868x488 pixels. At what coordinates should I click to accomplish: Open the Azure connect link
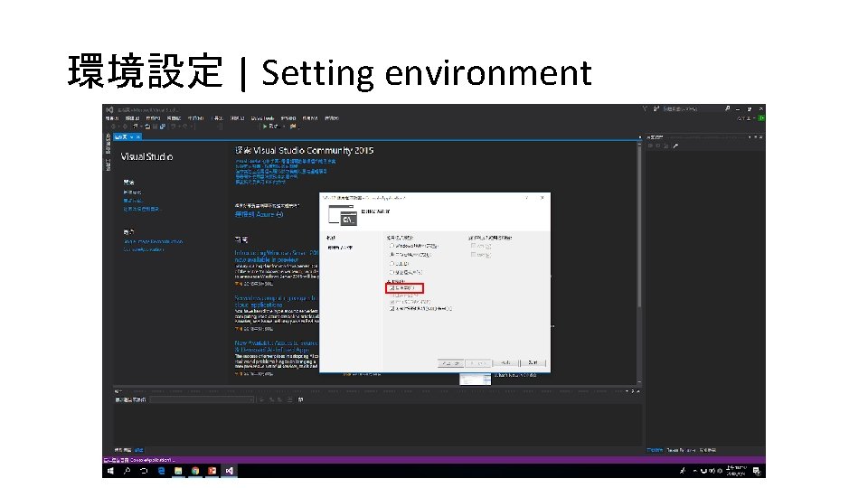click(259, 214)
